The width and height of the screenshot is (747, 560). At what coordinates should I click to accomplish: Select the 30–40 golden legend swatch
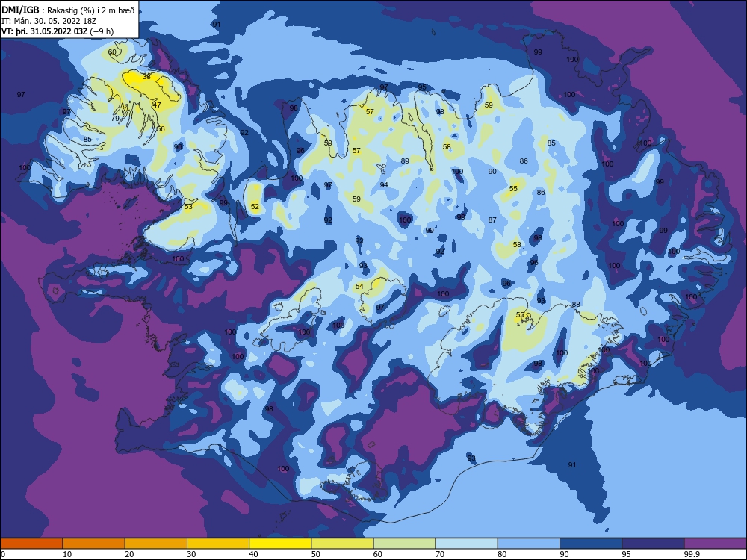[218, 544]
